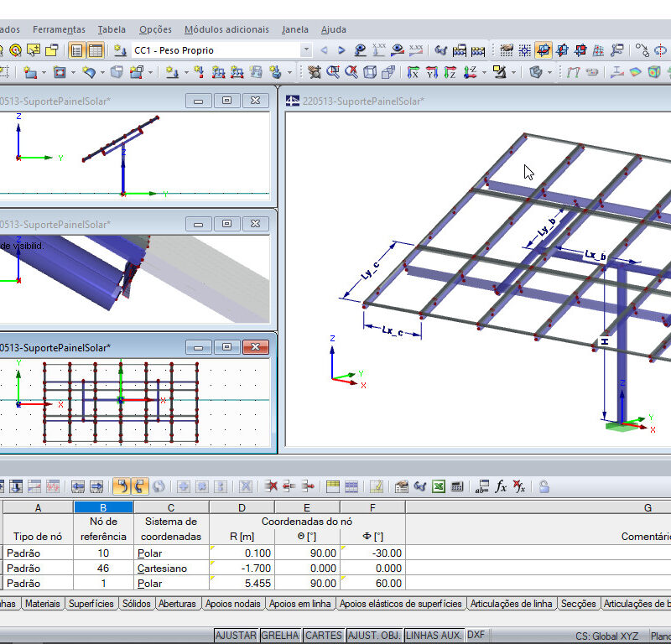Toggle the tables display icon
The width and height of the screenshot is (671, 644).
[x=96, y=50]
